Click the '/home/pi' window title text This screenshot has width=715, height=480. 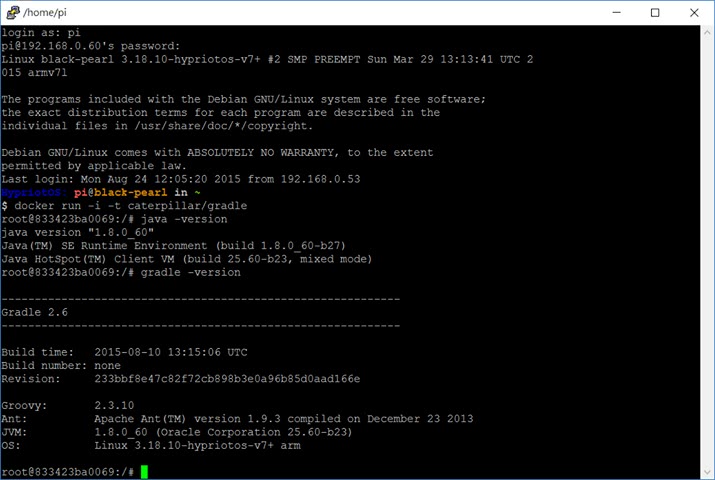[45, 12]
